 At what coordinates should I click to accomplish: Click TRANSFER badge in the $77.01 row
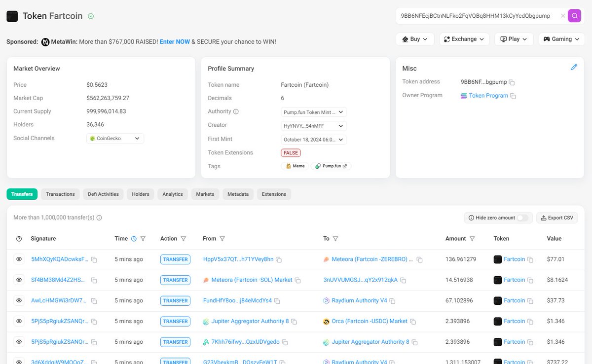point(175,259)
